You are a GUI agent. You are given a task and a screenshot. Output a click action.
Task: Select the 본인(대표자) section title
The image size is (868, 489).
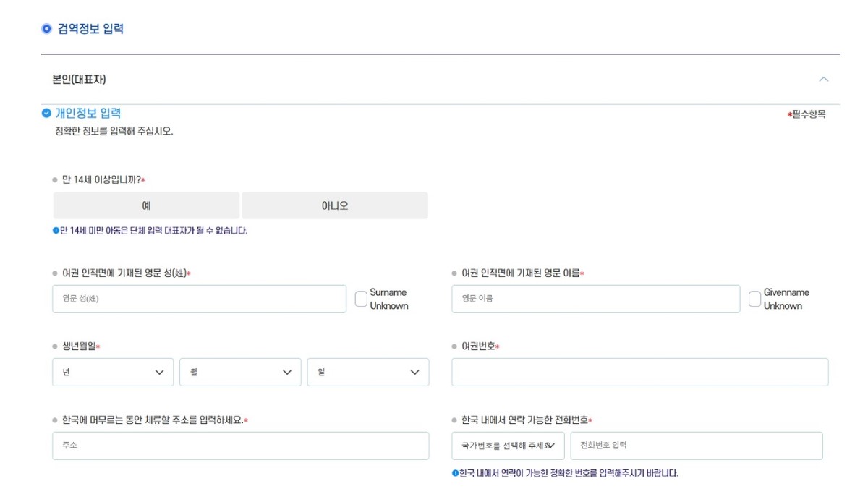[79, 80]
